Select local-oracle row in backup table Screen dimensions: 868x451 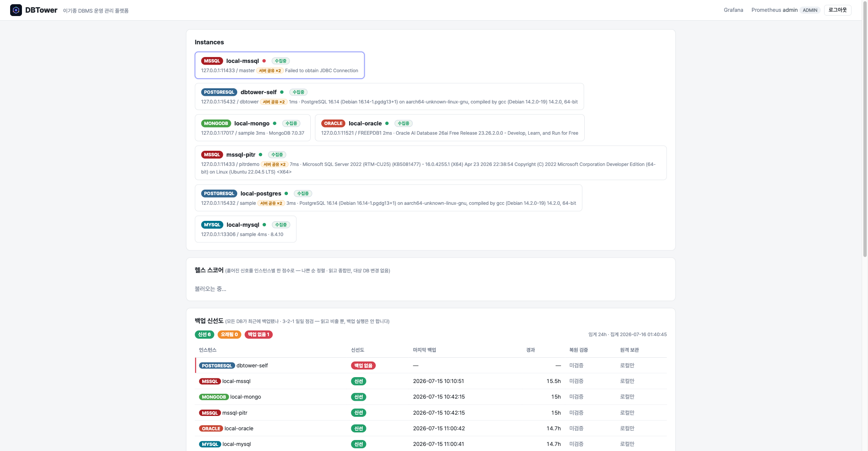(x=431, y=429)
